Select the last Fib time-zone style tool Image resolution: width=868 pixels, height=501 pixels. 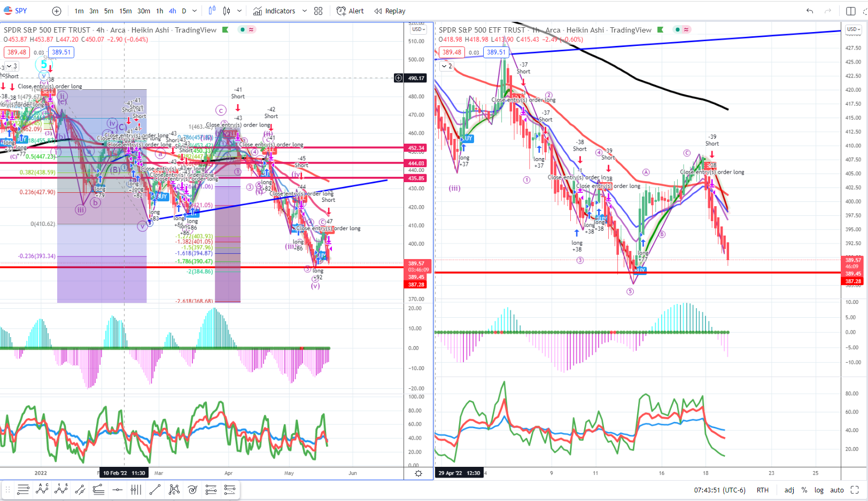230,489
